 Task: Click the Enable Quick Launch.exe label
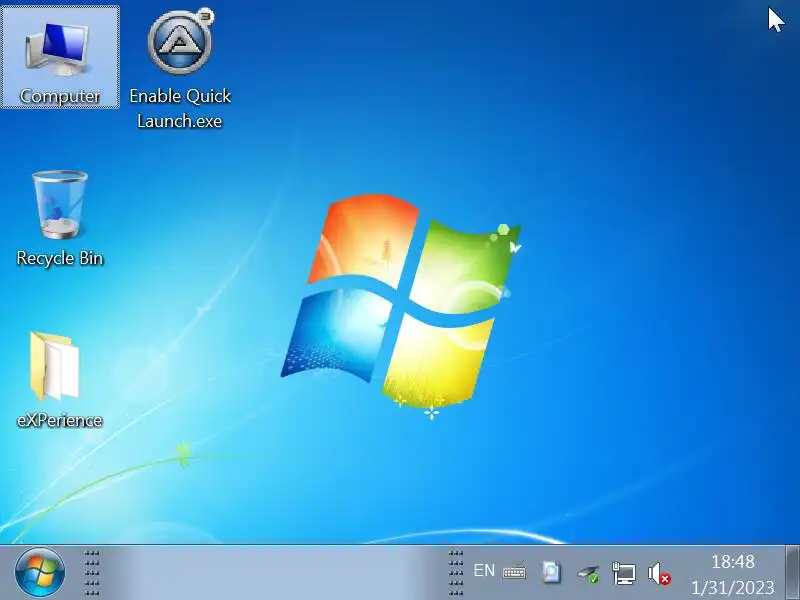coord(180,108)
